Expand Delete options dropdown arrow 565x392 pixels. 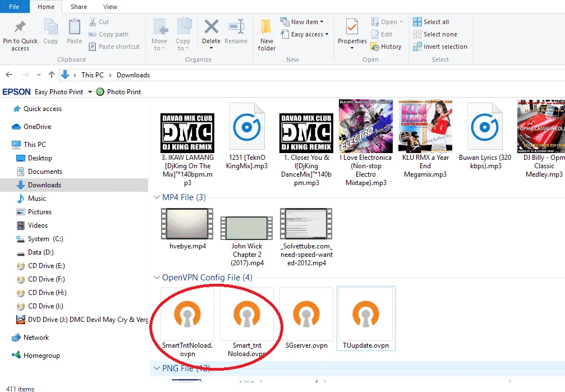[x=211, y=48]
